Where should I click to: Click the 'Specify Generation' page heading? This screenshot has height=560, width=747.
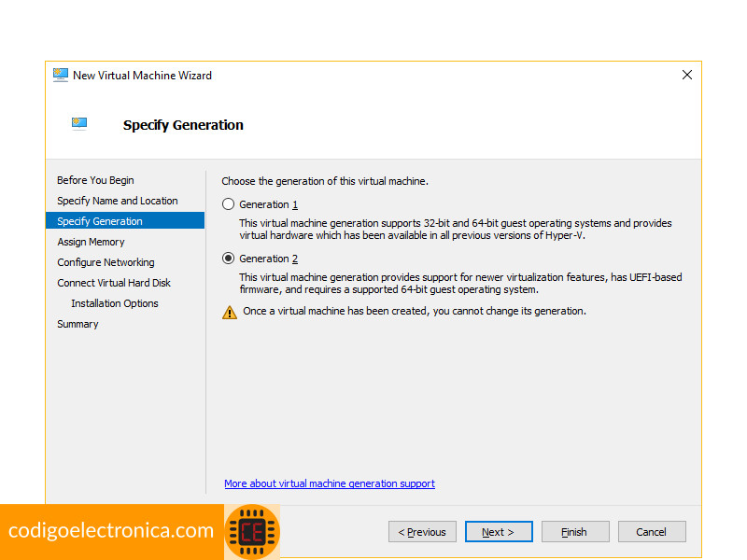[x=183, y=125]
